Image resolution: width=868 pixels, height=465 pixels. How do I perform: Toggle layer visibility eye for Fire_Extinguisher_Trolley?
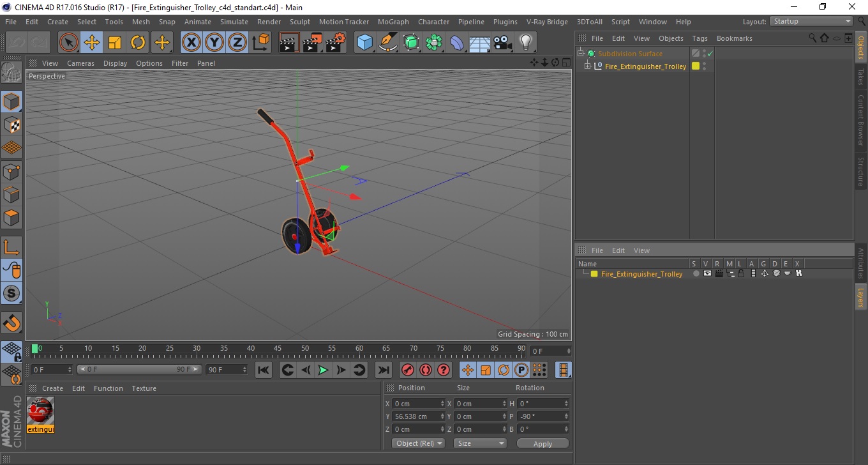coord(707,273)
